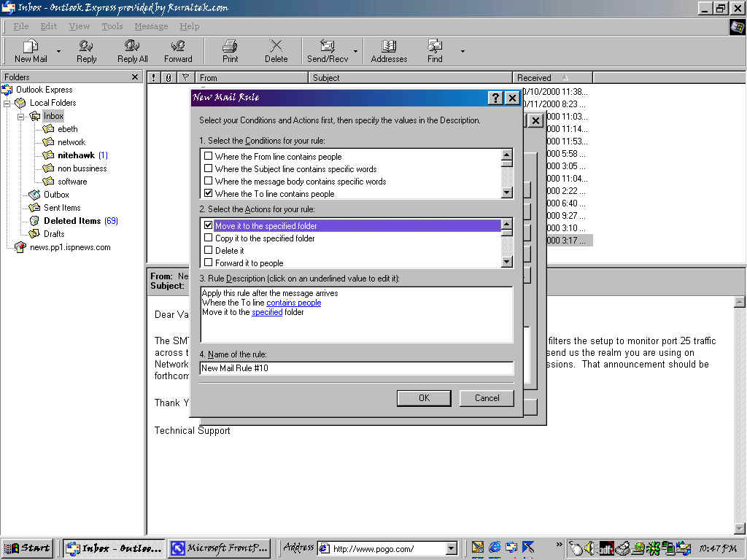Screen dimensions: 747x560
Task: Select the Inbox folder icon
Action: coord(35,116)
